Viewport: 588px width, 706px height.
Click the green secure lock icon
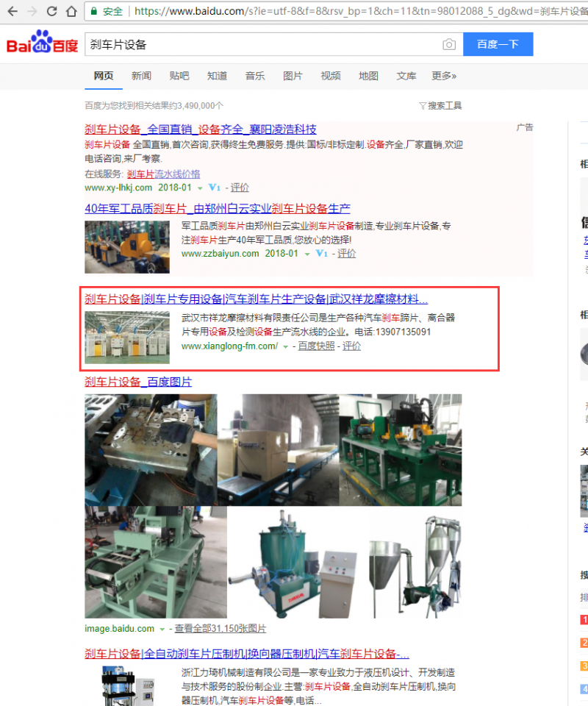click(94, 12)
